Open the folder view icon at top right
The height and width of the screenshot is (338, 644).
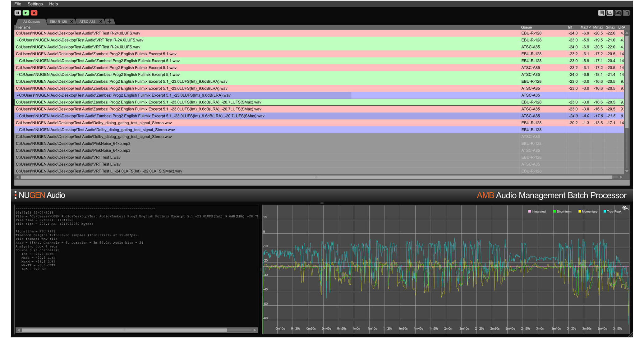click(626, 13)
